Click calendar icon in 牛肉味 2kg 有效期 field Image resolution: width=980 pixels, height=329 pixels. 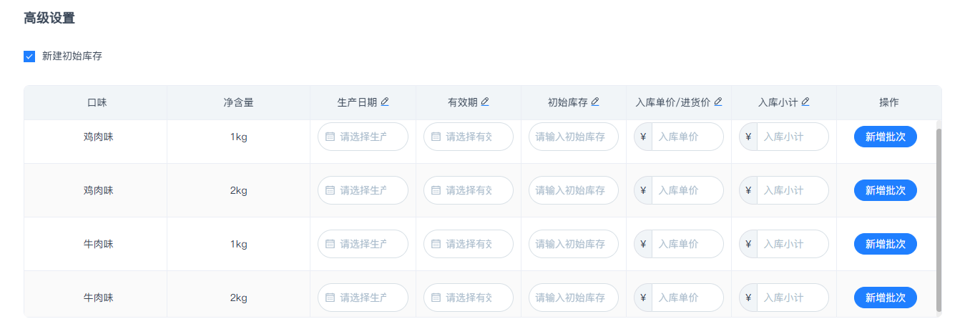(x=436, y=298)
